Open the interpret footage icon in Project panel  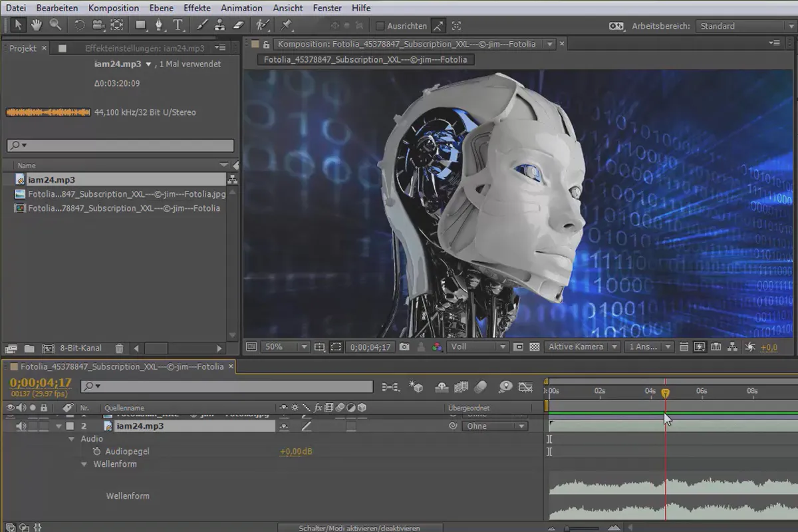11,348
